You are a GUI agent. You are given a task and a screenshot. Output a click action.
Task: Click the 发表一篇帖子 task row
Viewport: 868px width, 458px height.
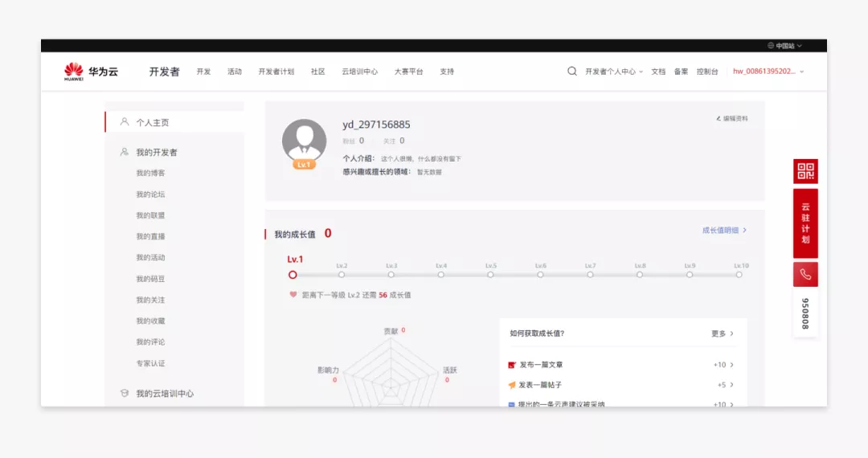(621, 385)
